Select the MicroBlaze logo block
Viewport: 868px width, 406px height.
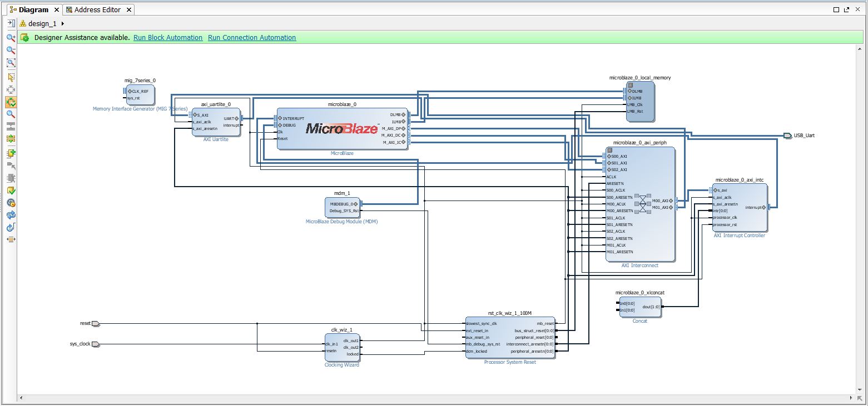click(342, 129)
